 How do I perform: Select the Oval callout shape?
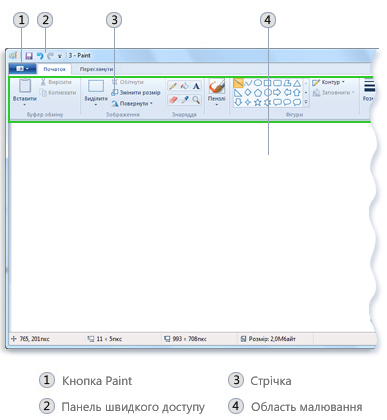coord(287,102)
